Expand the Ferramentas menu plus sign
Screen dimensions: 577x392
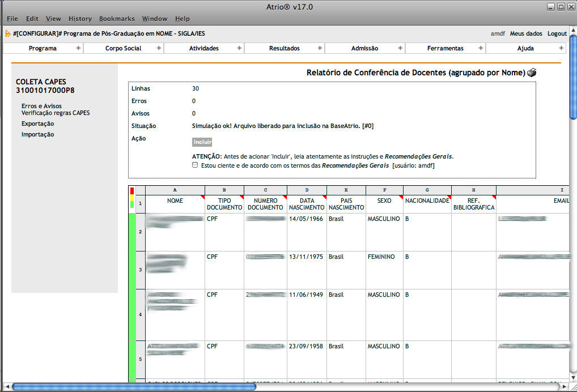(481, 48)
